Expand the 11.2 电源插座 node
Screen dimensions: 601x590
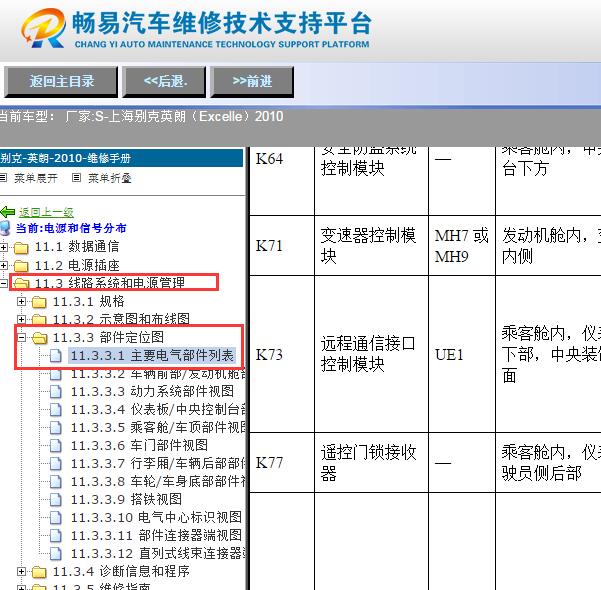click(x=3, y=265)
